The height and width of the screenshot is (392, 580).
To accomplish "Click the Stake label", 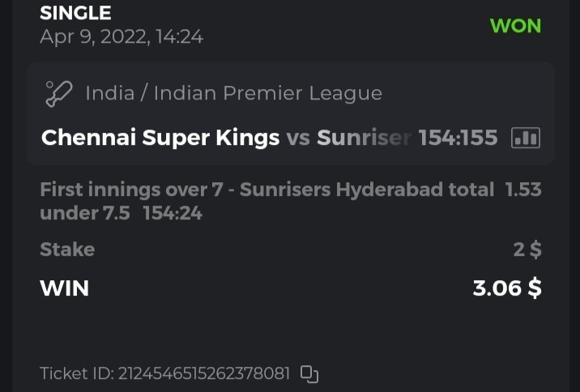I will [x=67, y=249].
